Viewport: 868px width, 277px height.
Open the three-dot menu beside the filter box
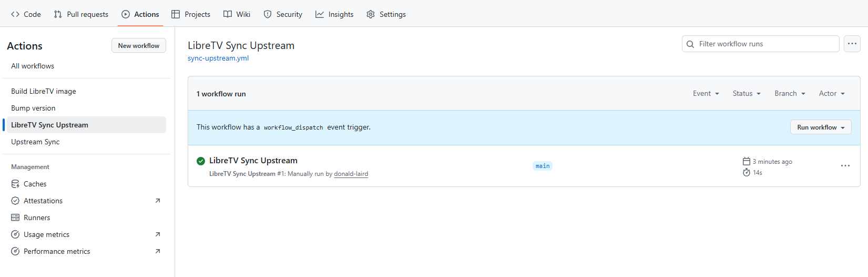[852, 44]
